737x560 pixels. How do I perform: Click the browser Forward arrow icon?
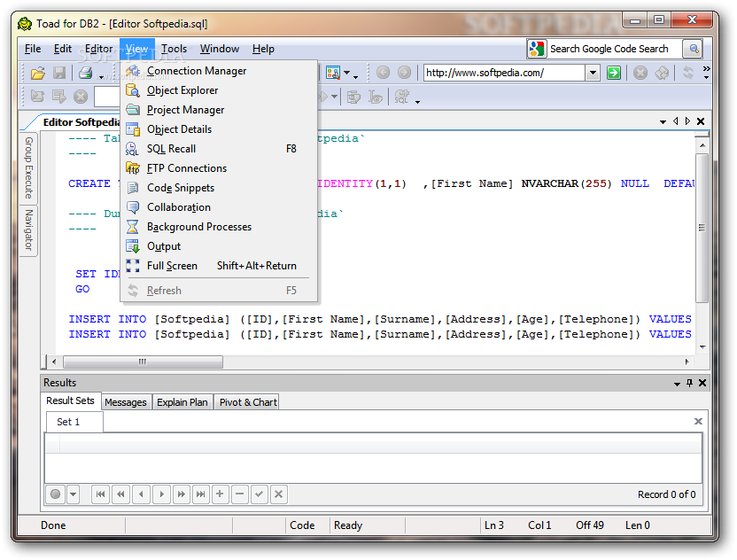click(404, 73)
